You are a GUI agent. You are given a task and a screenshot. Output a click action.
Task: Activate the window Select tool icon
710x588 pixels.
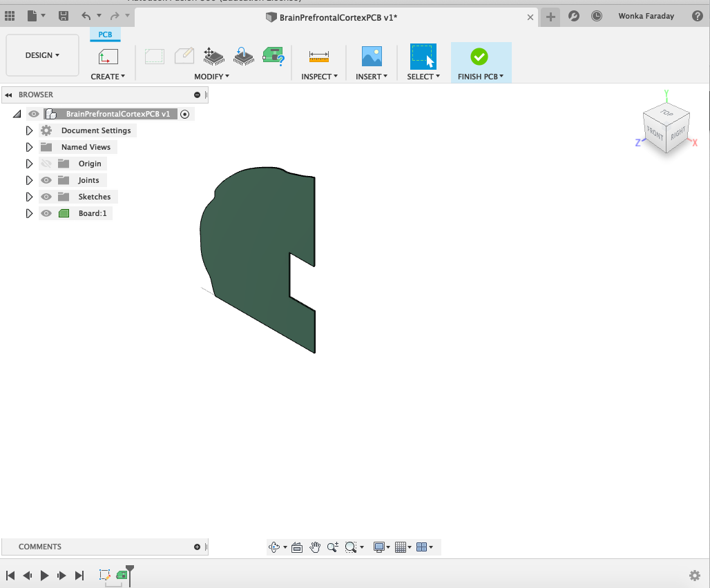pyautogui.click(x=423, y=57)
